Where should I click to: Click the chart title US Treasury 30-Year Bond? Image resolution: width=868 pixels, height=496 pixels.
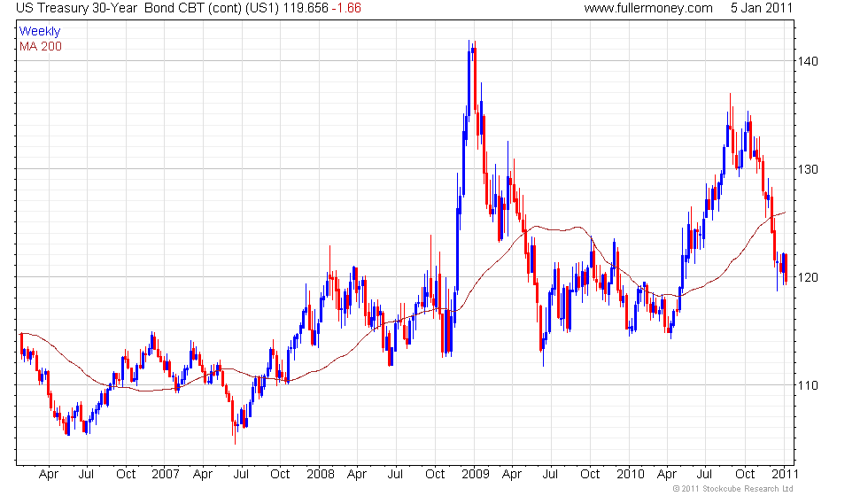coord(110,8)
